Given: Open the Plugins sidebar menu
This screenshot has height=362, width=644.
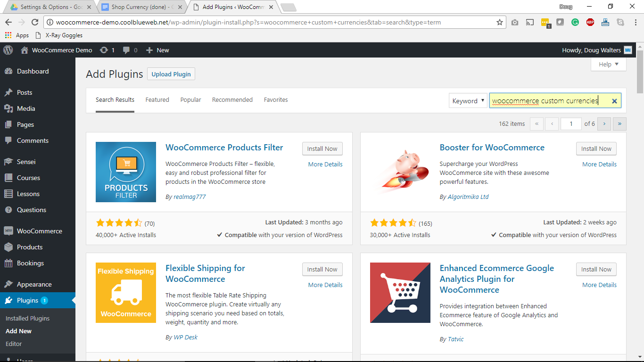Looking at the screenshot, I should click(38, 300).
